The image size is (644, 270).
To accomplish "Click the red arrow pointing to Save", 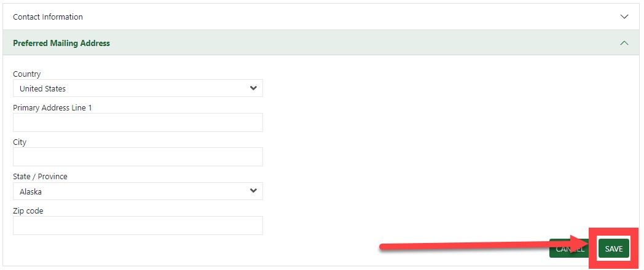I will (x=479, y=247).
